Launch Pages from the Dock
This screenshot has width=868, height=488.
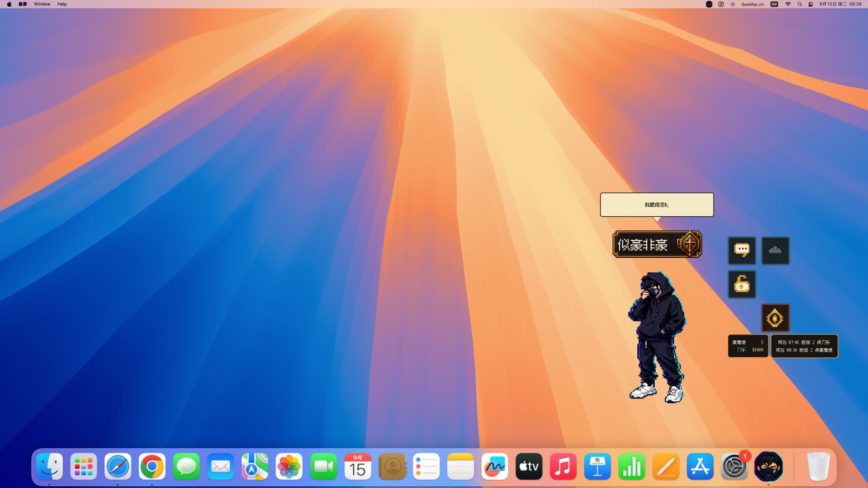click(x=666, y=467)
